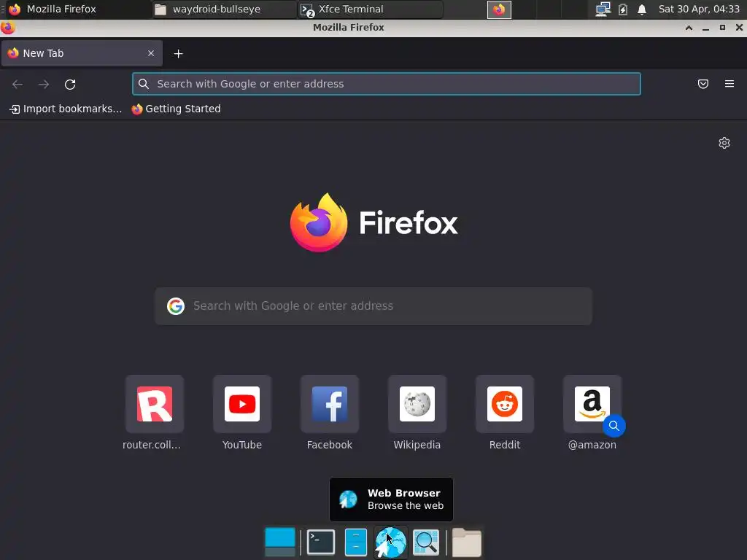Open a new tab with plus button
The image size is (747, 560).
[x=178, y=54]
